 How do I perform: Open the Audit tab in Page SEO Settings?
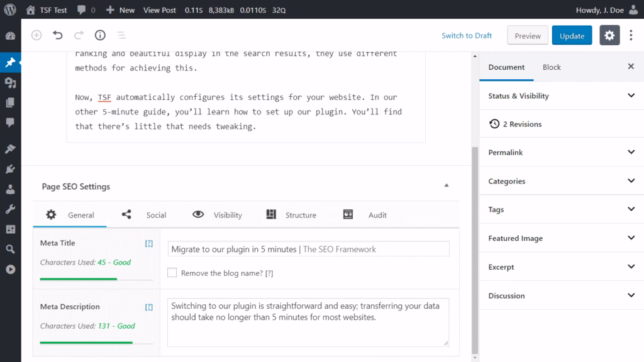(368, 214)
